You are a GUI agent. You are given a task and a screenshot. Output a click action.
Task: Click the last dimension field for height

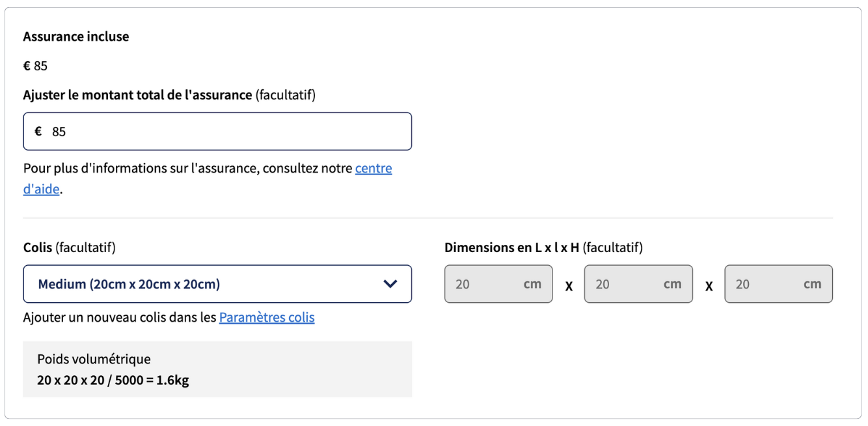(x=778, y=284)
